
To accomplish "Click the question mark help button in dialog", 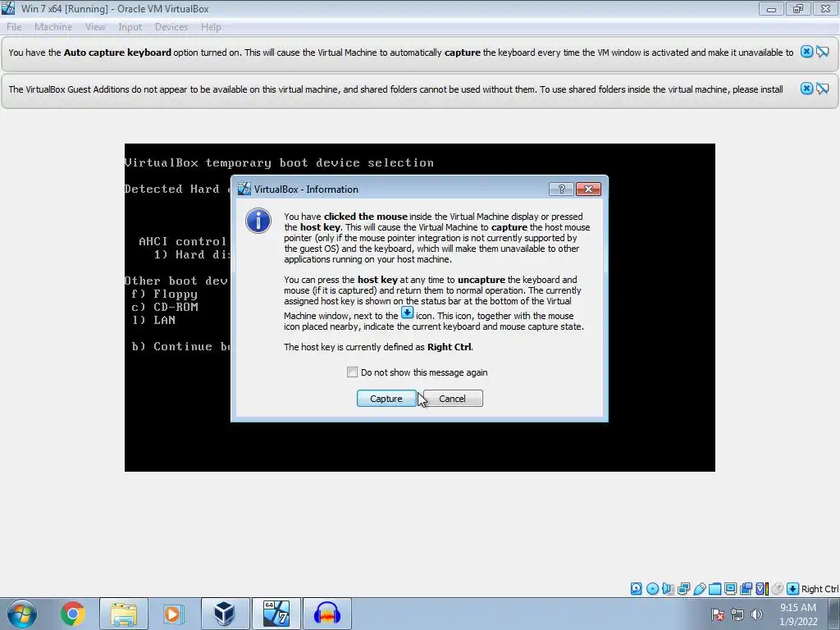I will pyautogui.click(x=561, y=189).
